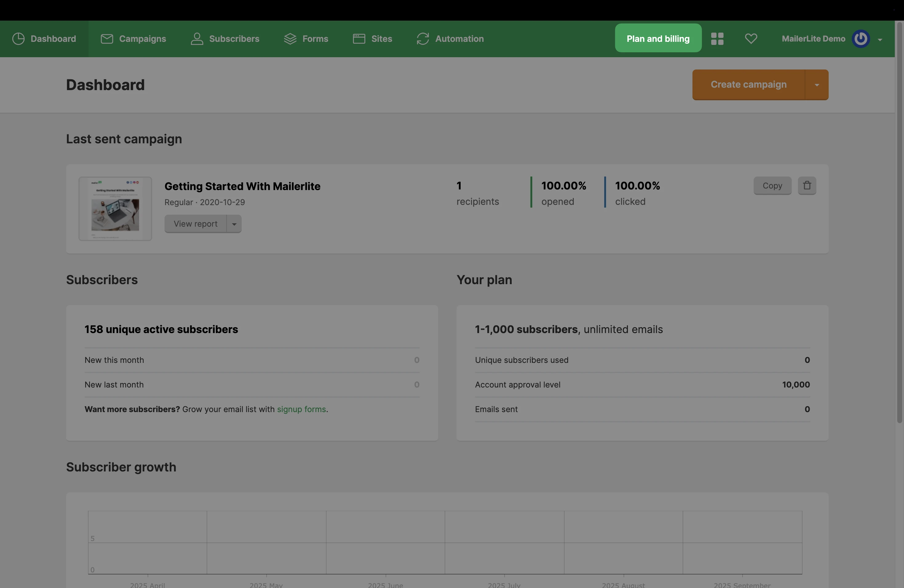Click the Subscribers person icon
This screenshot has height=588, width=904.
tap(197, 39)
